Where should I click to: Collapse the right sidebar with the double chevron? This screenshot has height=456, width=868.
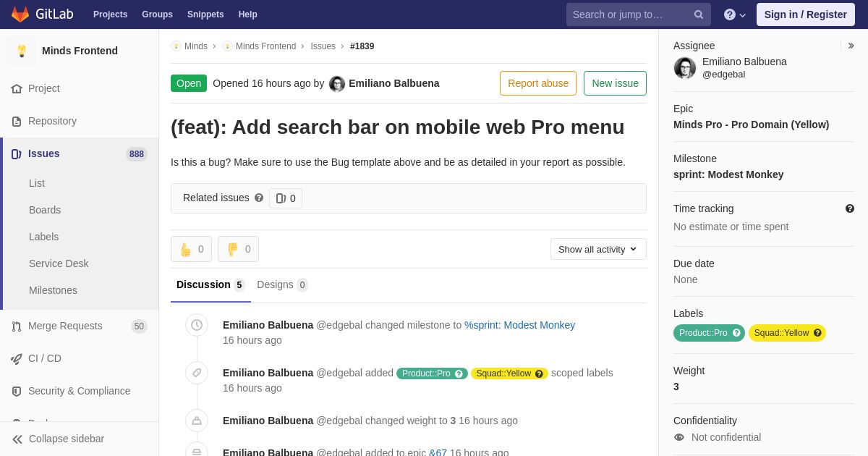tap(851, 46)
